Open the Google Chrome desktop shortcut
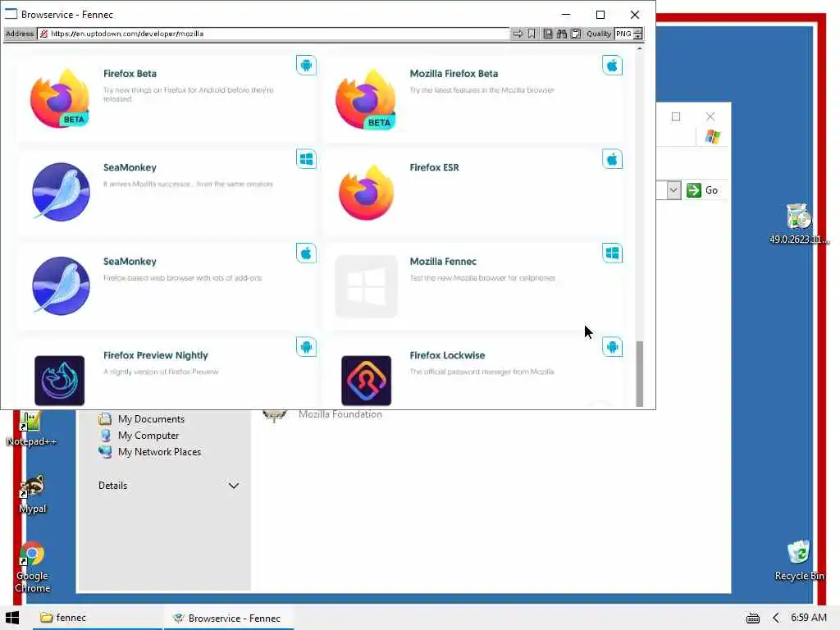Image resolution: width=840 pixels, height=630 pixels. [32, 568]
